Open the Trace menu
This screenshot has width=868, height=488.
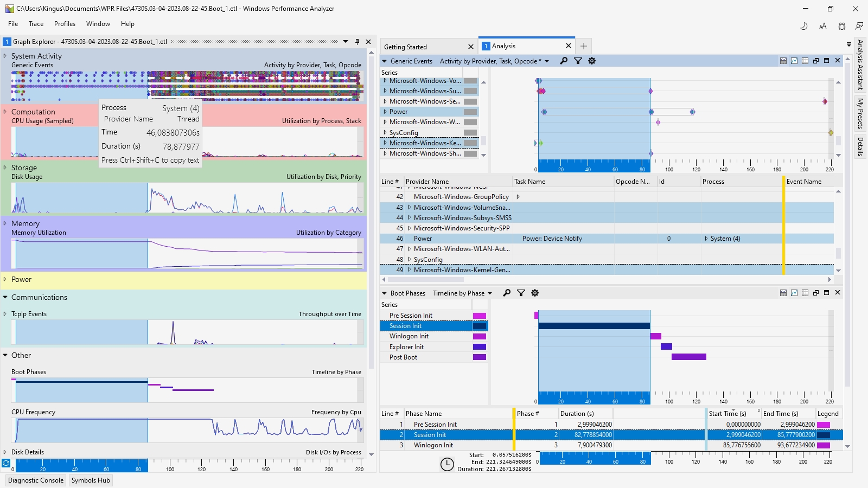36,24
